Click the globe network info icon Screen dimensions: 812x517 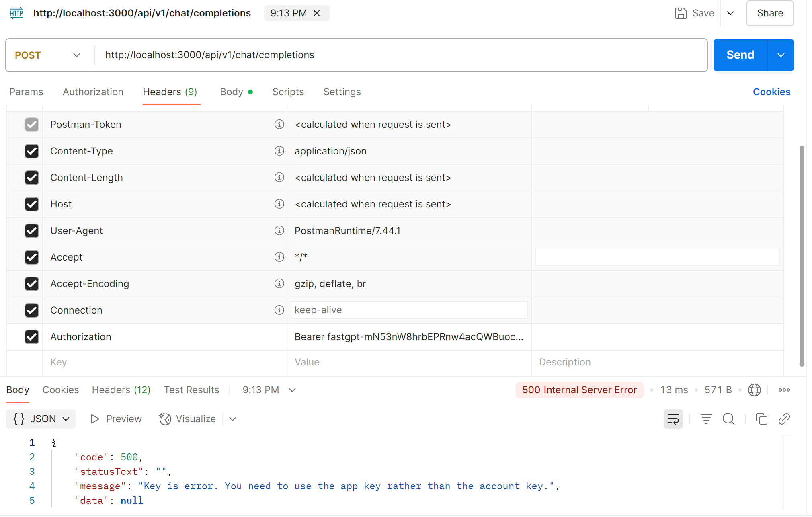[x=754, y=390]
